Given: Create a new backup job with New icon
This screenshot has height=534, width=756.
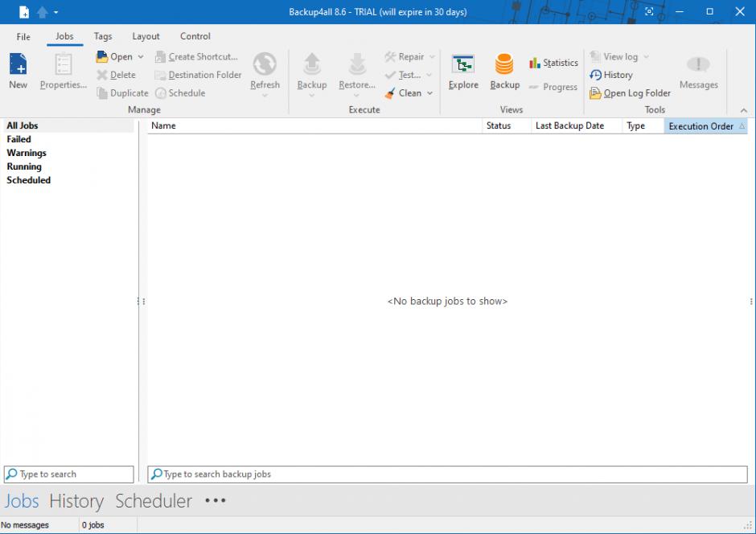Looking at the screenshot, I should pos(18,64).
